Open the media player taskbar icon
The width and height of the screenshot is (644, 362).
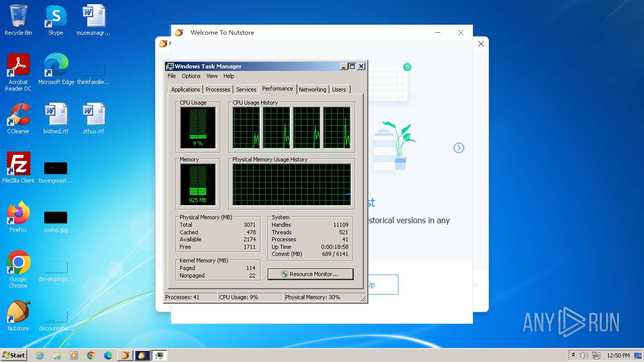(x=74, y=355)
